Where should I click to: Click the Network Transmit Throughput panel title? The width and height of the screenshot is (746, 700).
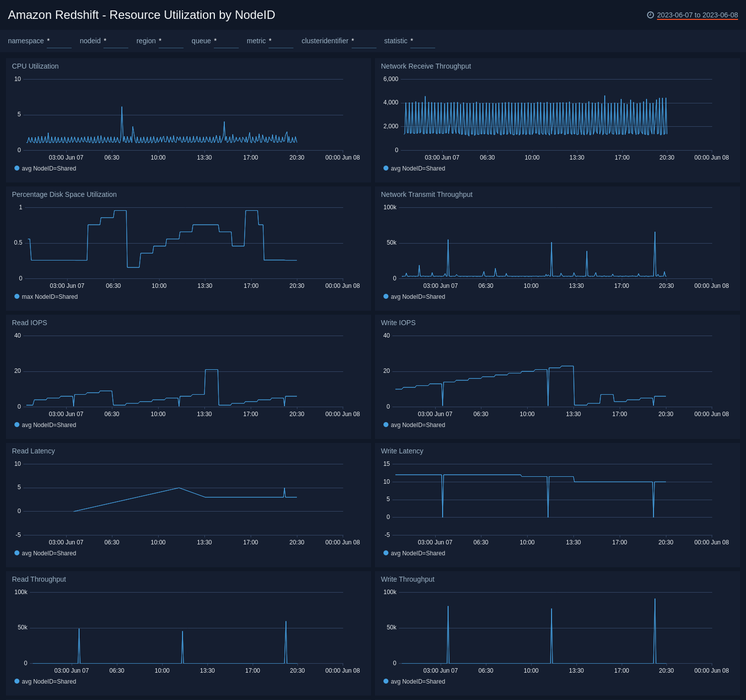[427, 194]
